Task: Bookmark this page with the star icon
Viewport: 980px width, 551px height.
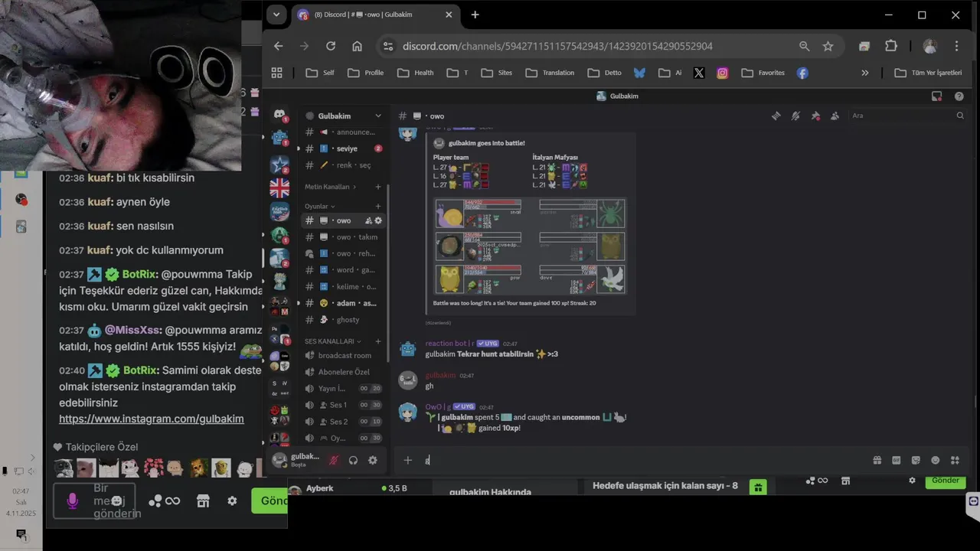Action: pyautogui.click(x=828, y=46)
